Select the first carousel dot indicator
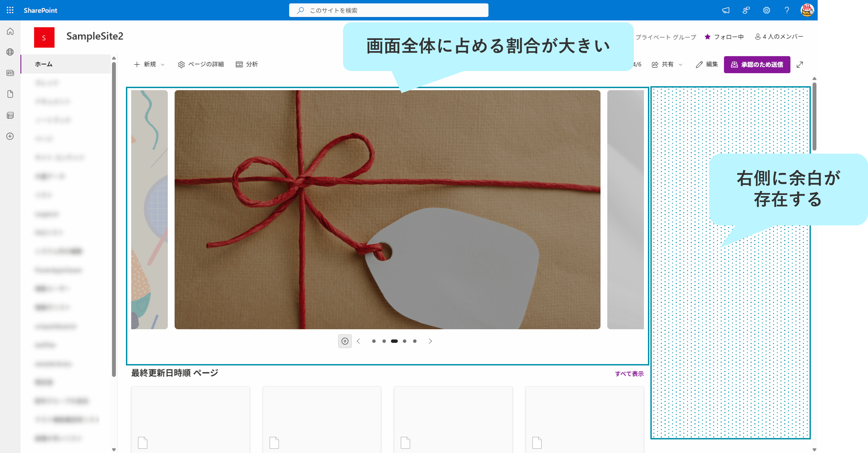 click(x=374, y=341)
